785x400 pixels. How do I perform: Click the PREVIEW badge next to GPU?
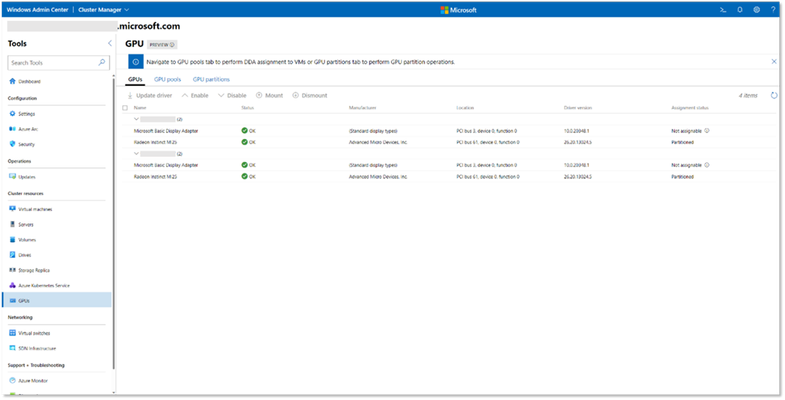coord(162,45)
